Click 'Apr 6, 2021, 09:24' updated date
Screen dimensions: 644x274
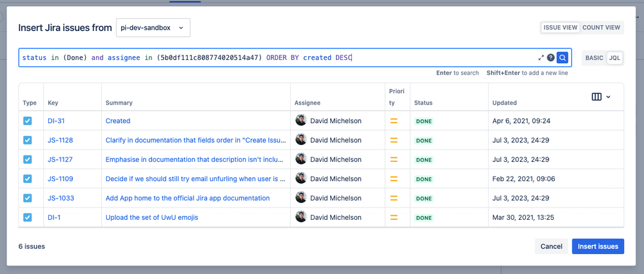pyautogui.click(x=522, y=121)
